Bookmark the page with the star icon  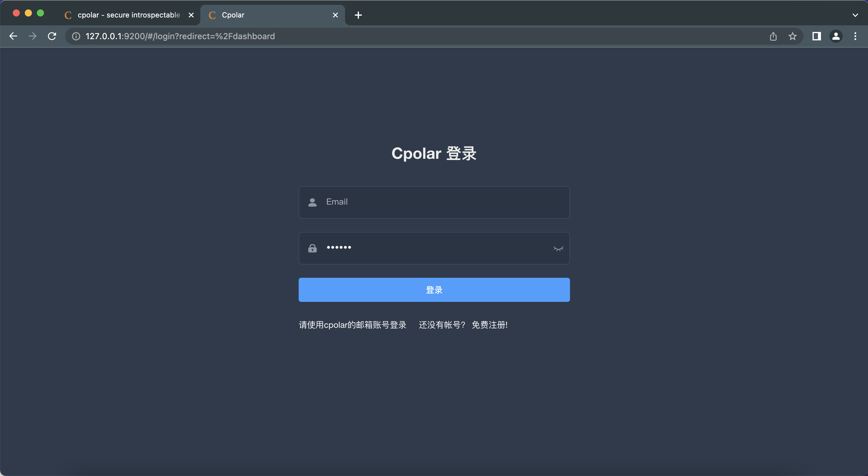coord(792,36)
